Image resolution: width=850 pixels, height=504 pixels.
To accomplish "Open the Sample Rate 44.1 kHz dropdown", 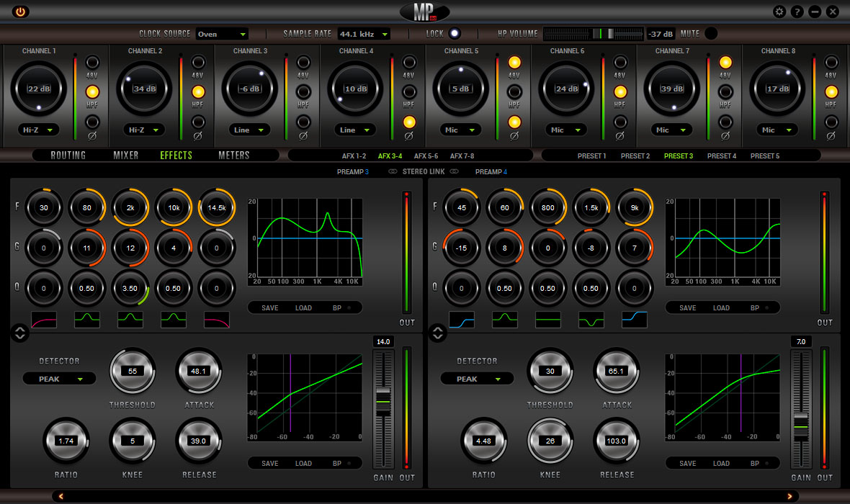I will click(x=364, y=34).
